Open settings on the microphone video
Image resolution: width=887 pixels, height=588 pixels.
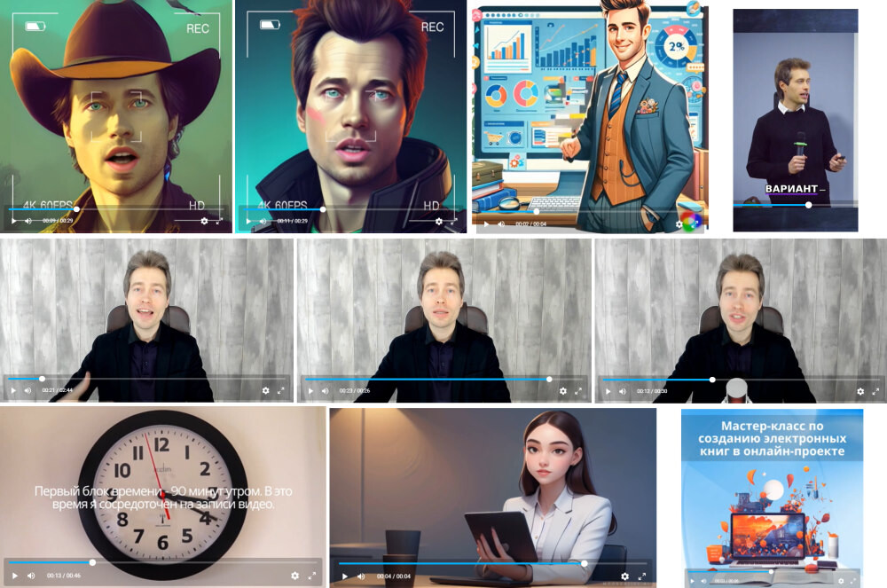[860, 391]
